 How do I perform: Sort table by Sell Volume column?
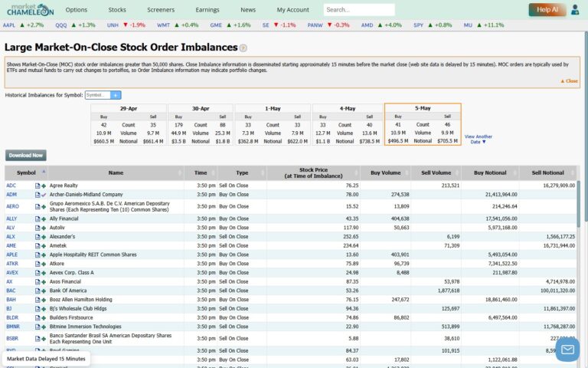436,172
